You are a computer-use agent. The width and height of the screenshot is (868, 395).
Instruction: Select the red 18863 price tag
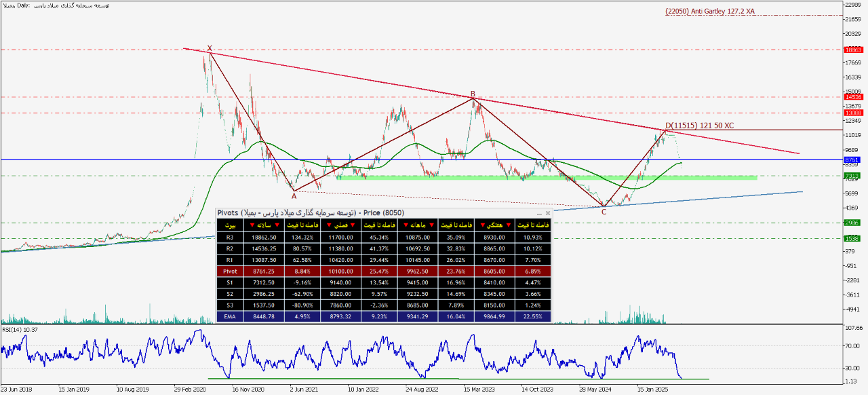852,50
